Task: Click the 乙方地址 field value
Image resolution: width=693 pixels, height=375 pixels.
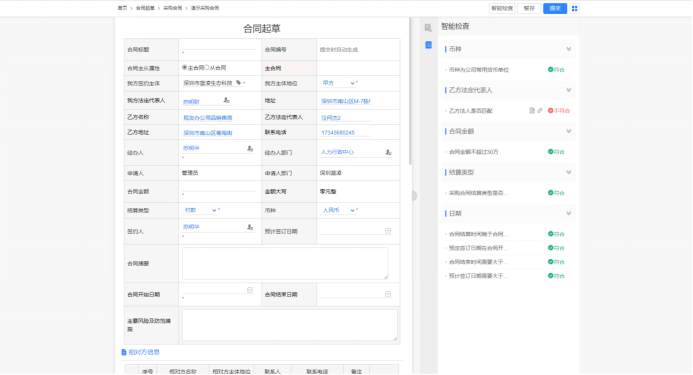Action: (208, 133)
